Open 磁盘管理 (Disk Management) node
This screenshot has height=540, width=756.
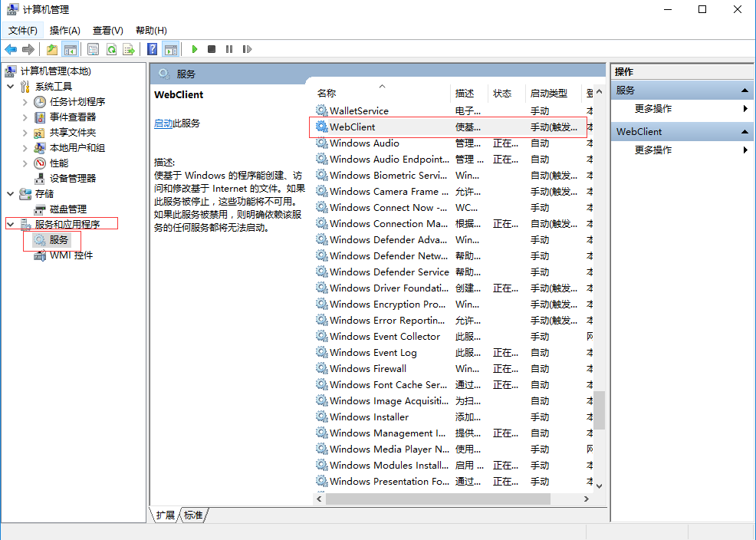67,209
